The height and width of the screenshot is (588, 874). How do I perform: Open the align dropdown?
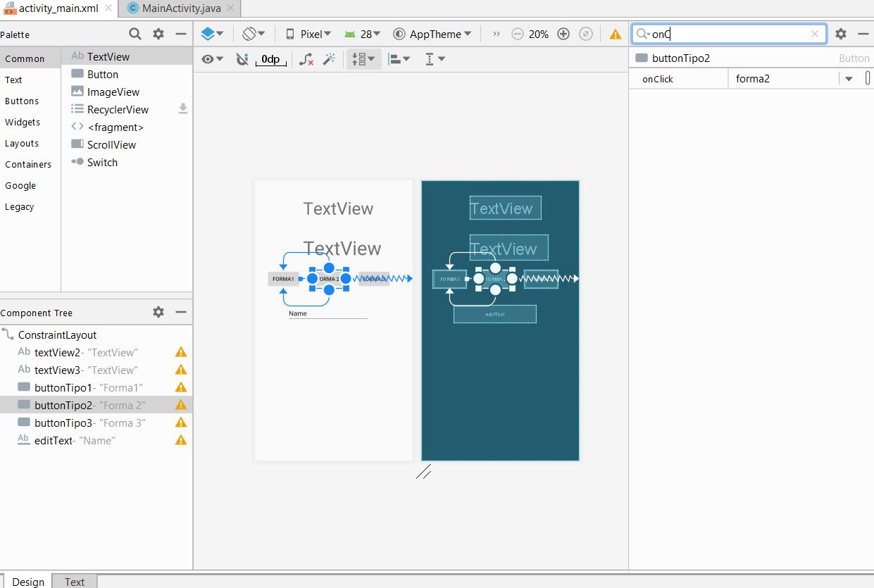coord(400,59)
